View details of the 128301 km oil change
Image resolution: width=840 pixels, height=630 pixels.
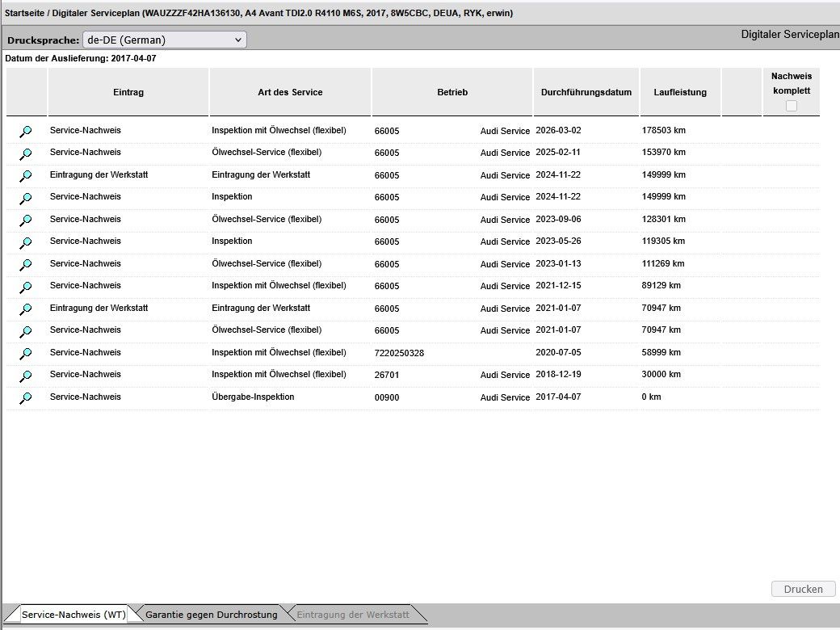(x=26, y=220)
